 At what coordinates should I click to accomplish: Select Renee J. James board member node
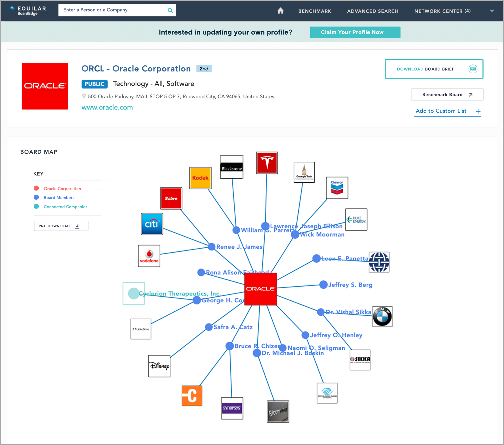(212, 246)
